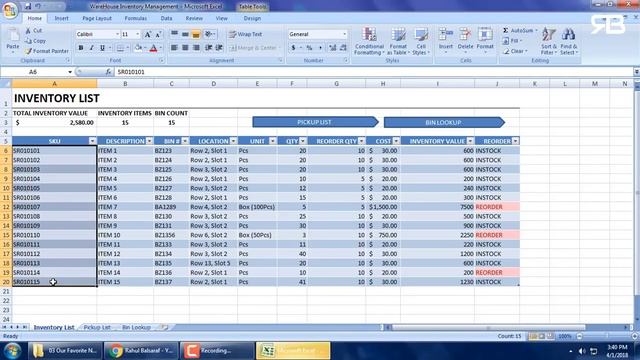Click the Copy icon

tap(28, 41)
